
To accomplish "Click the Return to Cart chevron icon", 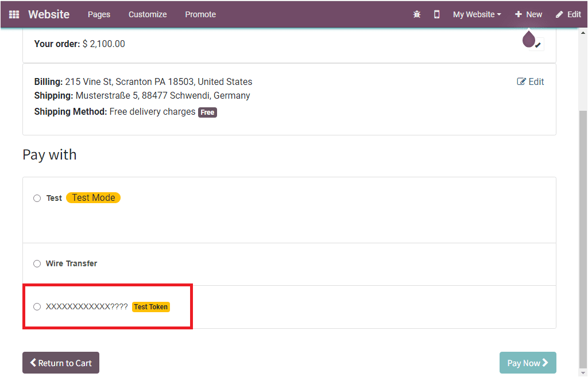I will (x=33, y=363).
